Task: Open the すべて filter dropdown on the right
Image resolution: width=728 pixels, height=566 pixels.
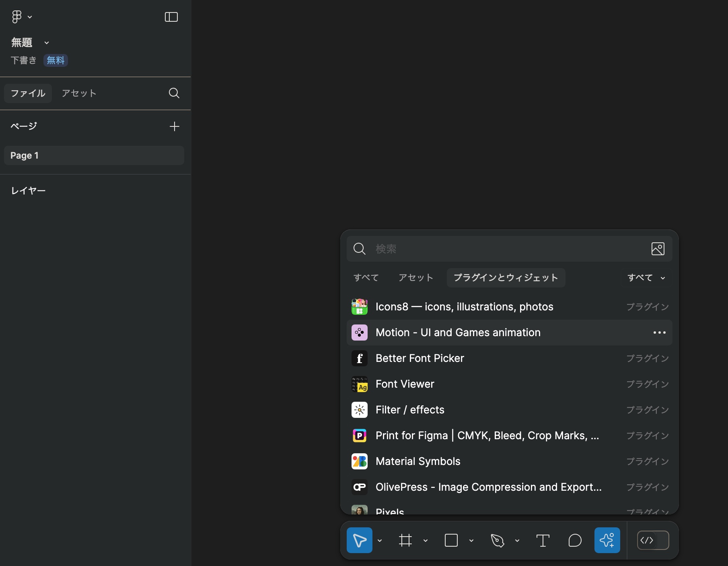Action: pyautogui.click(x=646, y=278)
